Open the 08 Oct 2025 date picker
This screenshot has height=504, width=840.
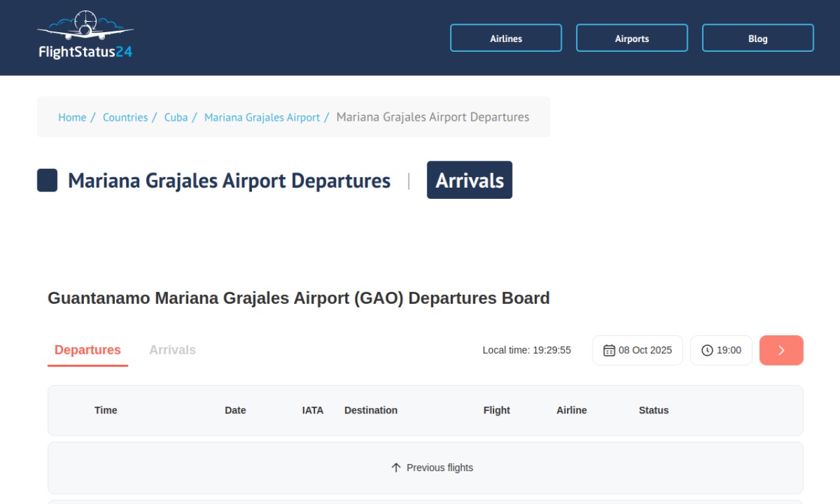click(x=638, y=350)
